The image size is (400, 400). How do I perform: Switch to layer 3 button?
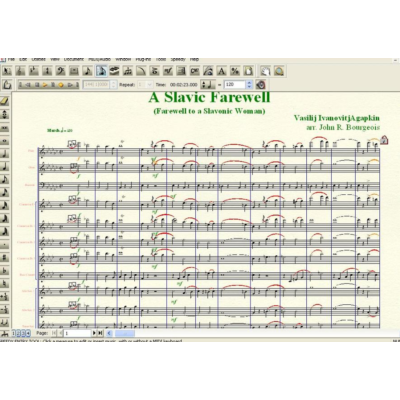tap(23, 333)
